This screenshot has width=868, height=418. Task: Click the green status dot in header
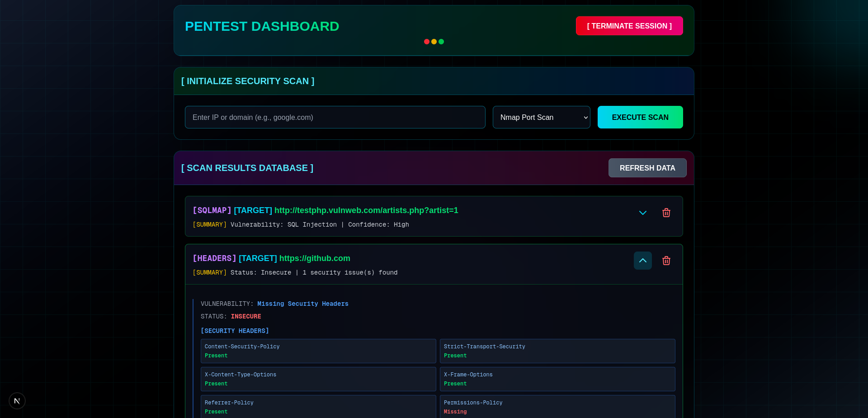(441, 41)
